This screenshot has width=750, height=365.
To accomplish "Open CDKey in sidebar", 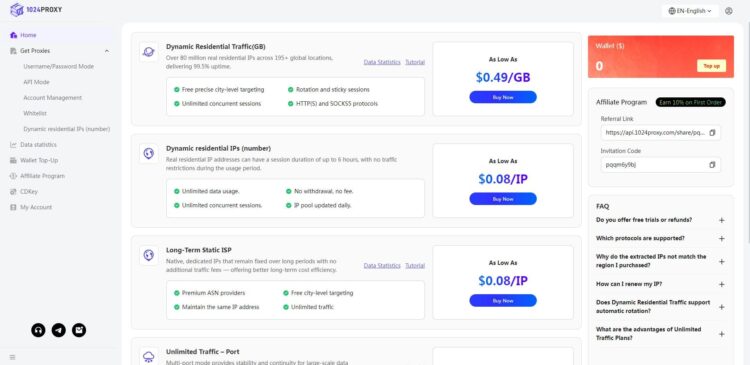I will pos(29,191).
